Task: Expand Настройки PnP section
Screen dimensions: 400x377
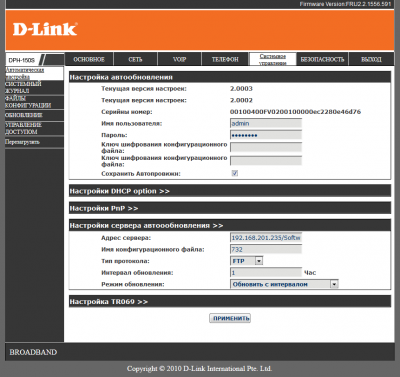Action: [x=230, y=208]
